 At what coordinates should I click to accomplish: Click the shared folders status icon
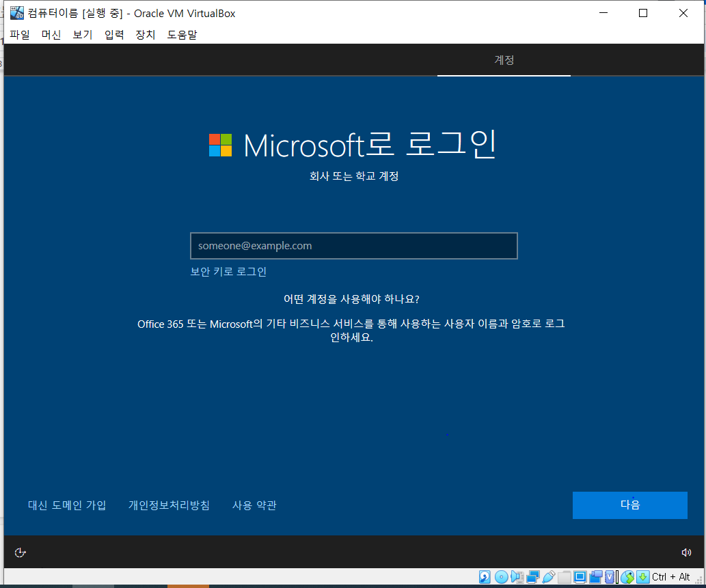(x=565, y=577)
